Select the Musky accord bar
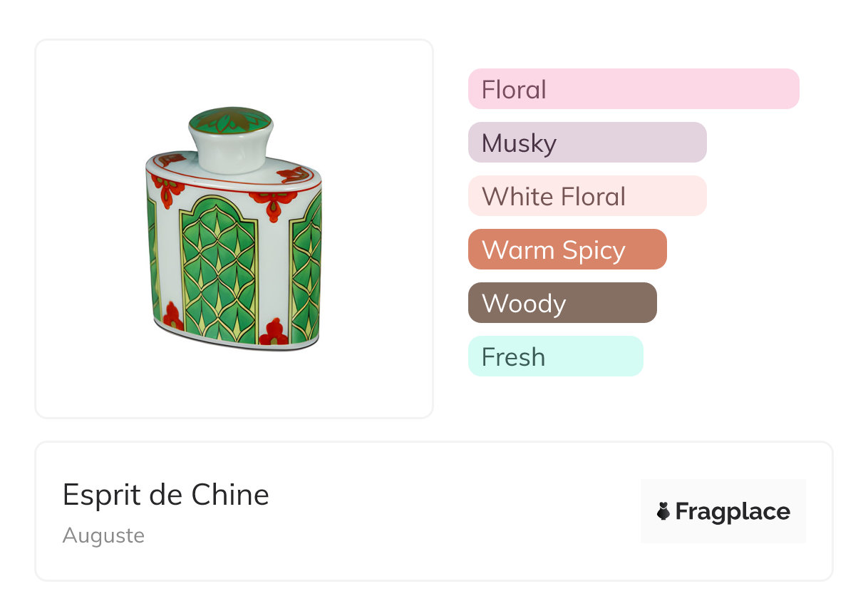The width and height of the screenshot is (868, 616). coord(587,143)
